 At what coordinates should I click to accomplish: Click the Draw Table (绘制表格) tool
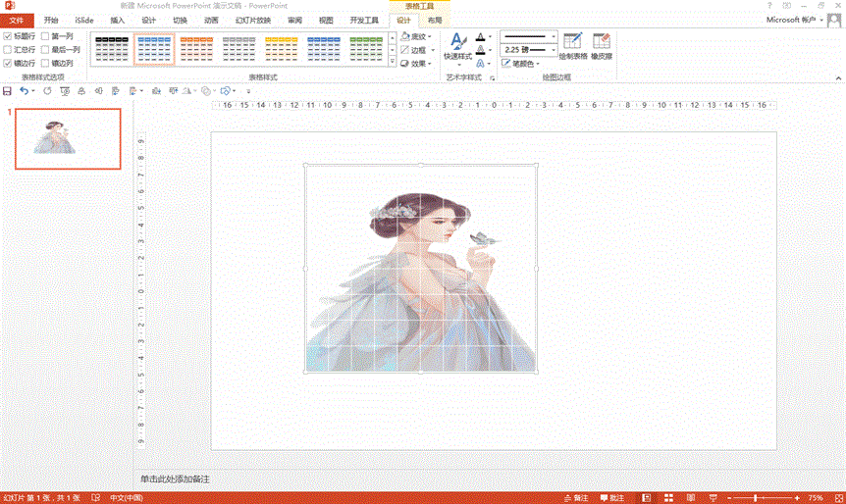(x=572, y=47)
